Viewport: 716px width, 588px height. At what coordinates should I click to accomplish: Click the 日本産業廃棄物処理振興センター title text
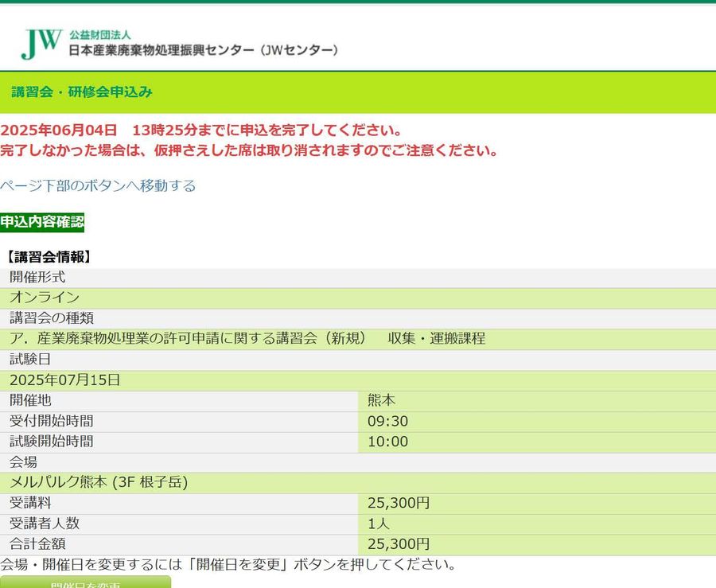coord(204,50)
